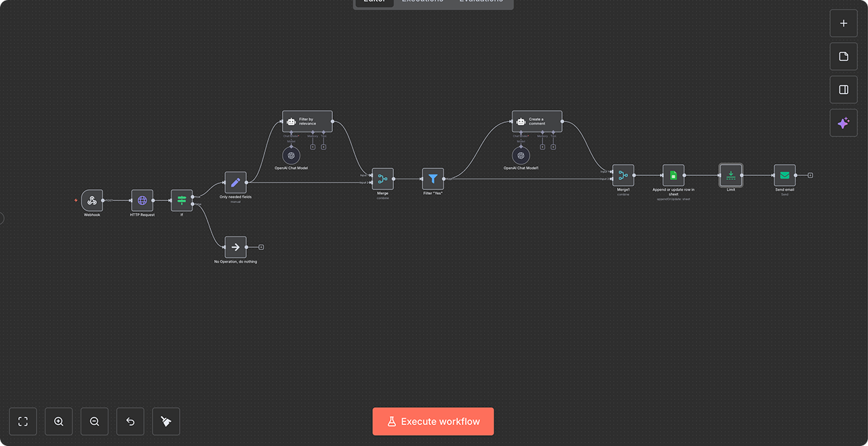Open the Webhook trigger node

(x=92, y=202)
